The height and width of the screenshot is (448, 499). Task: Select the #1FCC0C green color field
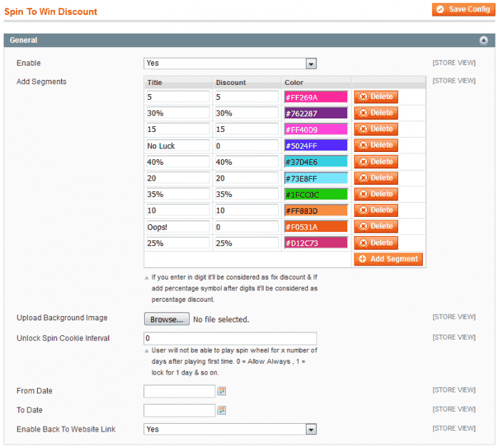click(x=316, y=194)
